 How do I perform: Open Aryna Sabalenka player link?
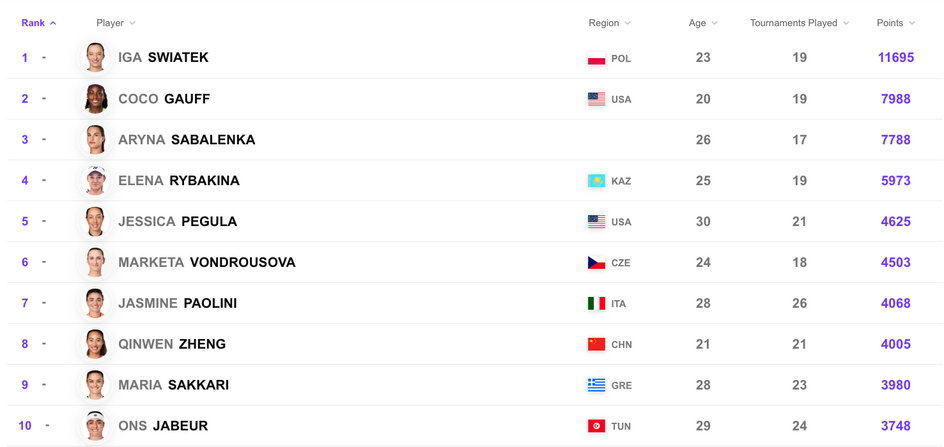click(187, 140)
